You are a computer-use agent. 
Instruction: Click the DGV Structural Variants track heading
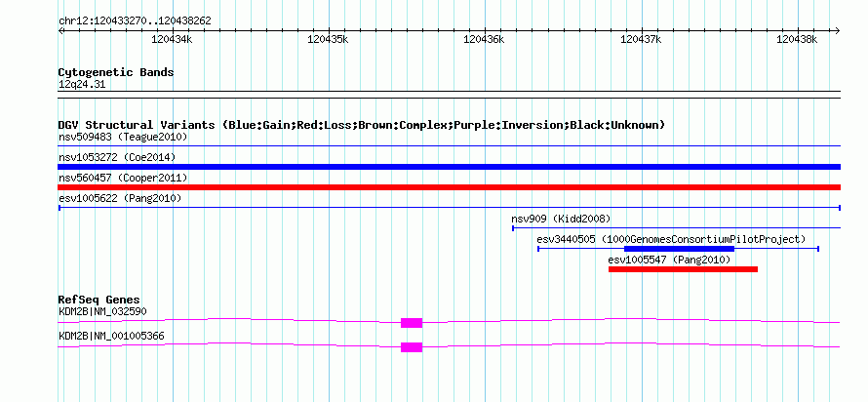[362, 125]
